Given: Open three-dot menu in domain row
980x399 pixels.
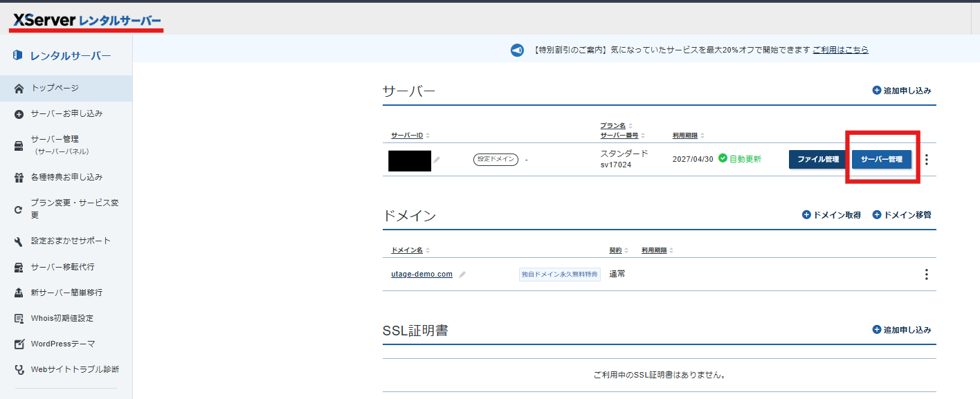Looking at the screenshot, I should (927, 275).
